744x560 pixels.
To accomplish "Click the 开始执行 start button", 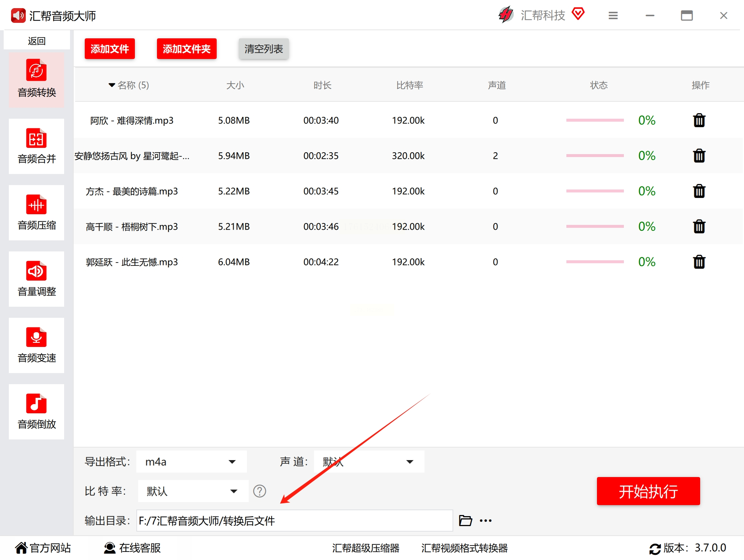I will click(648, 491).
